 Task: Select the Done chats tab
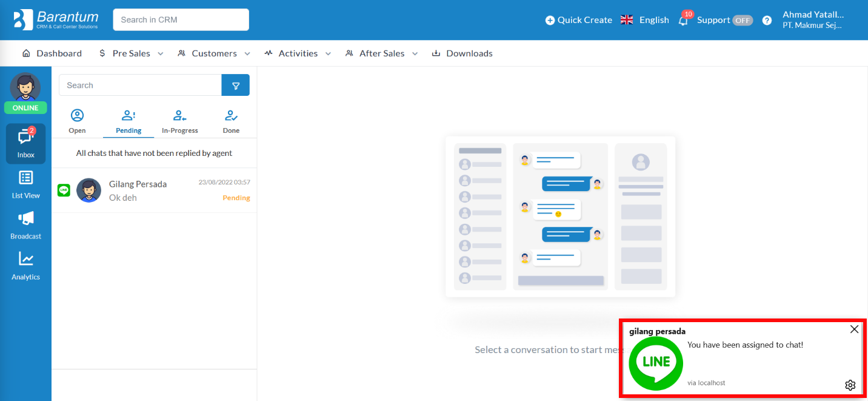tap(231, 122)
